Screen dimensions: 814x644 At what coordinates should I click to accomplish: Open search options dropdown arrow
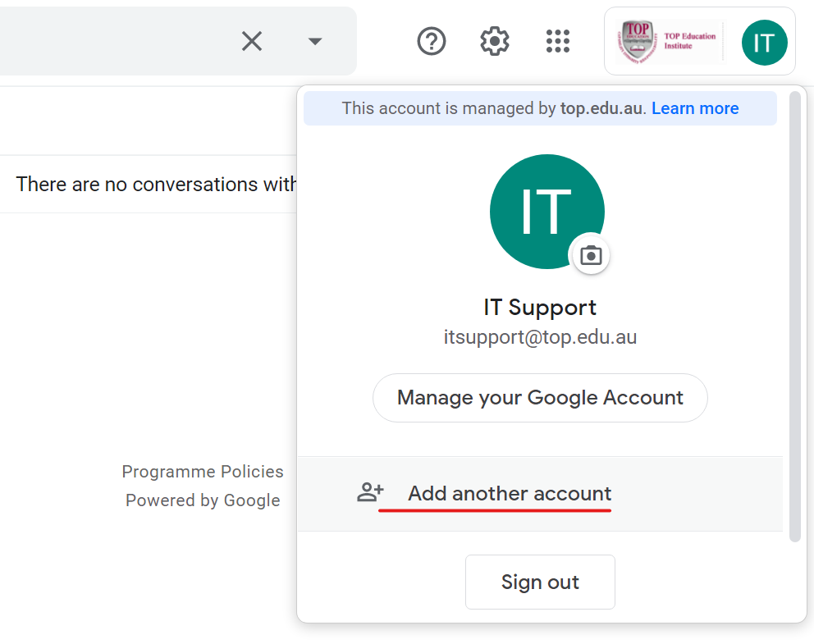pyautogui.click(x=314, y=41)
